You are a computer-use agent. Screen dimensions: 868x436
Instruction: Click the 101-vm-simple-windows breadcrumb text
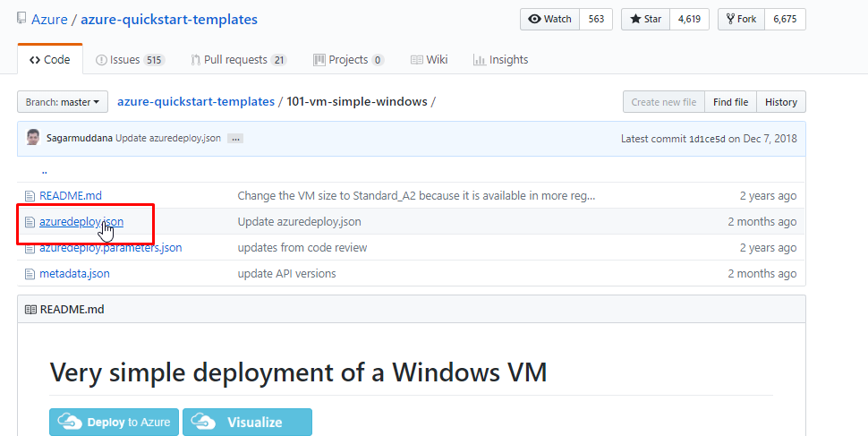pyautogui.click(x=357, y=102)
